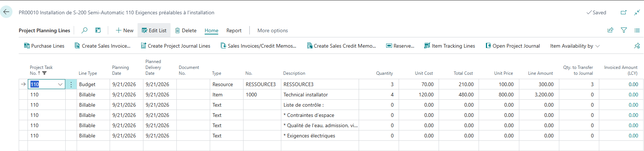Screen dimensions: 644x151
Task: Open the search magnifier icon
Action: (84, 30)
